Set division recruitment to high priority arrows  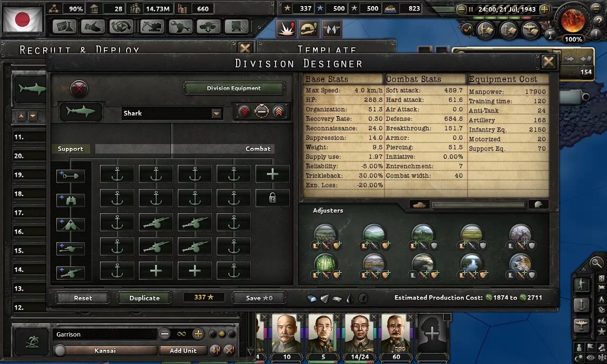pyautogui.click(x=279, y=112)
